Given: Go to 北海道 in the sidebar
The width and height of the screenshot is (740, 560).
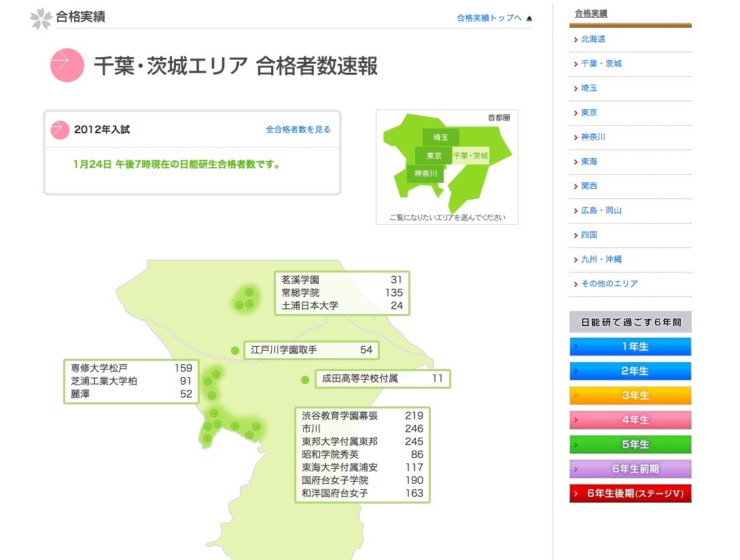Looking at the screenshot, I should point(593,39).
